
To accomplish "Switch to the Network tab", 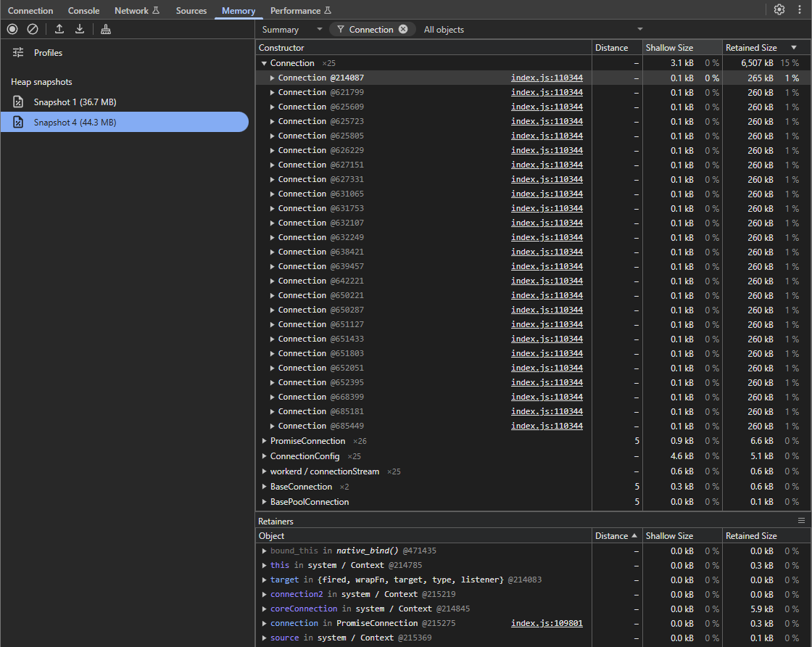I will click(x=131, y=10).
